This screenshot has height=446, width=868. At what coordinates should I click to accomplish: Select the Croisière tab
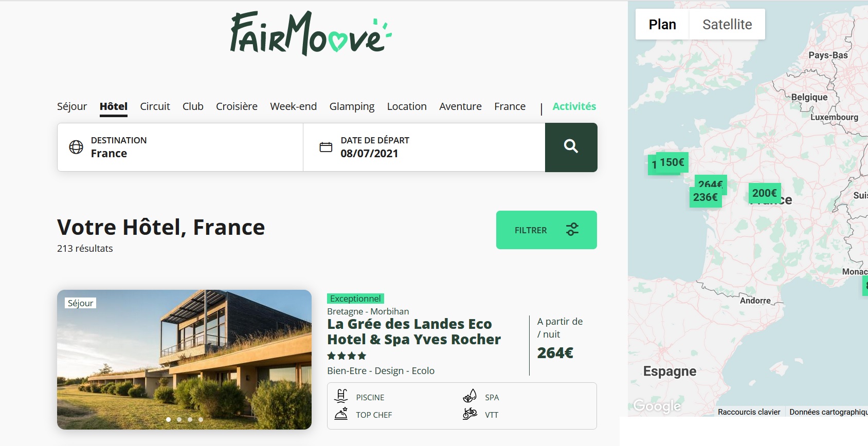tap(237, 106)
